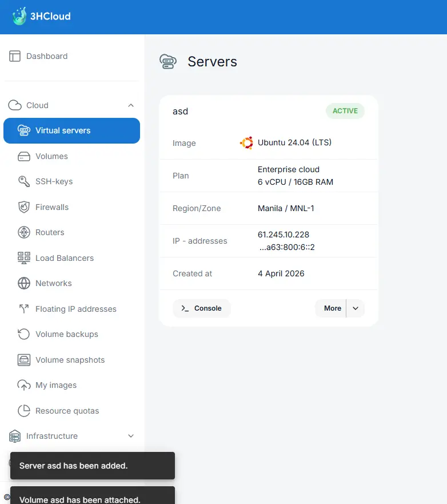Screen dimensions: 447x504
Task: Click 'Manila / MNL-1' region value
Action: [x=286, y=208]
